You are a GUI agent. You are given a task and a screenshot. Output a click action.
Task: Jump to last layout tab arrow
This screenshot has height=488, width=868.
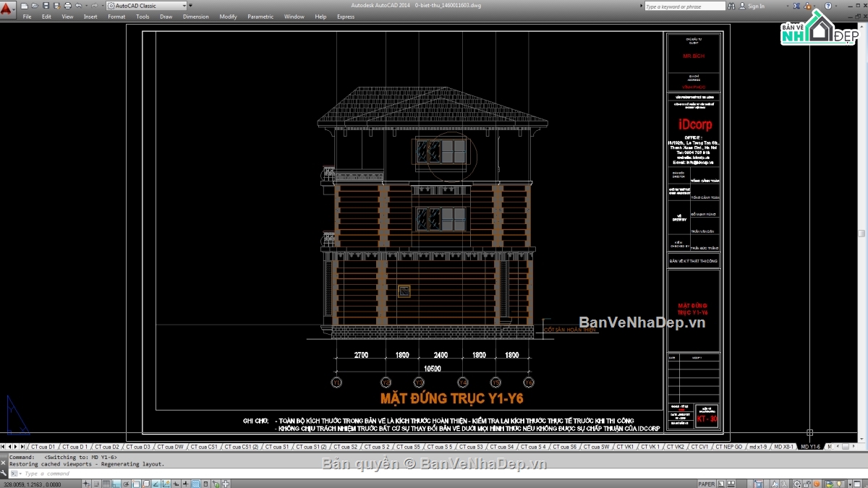tap(22, 447)
